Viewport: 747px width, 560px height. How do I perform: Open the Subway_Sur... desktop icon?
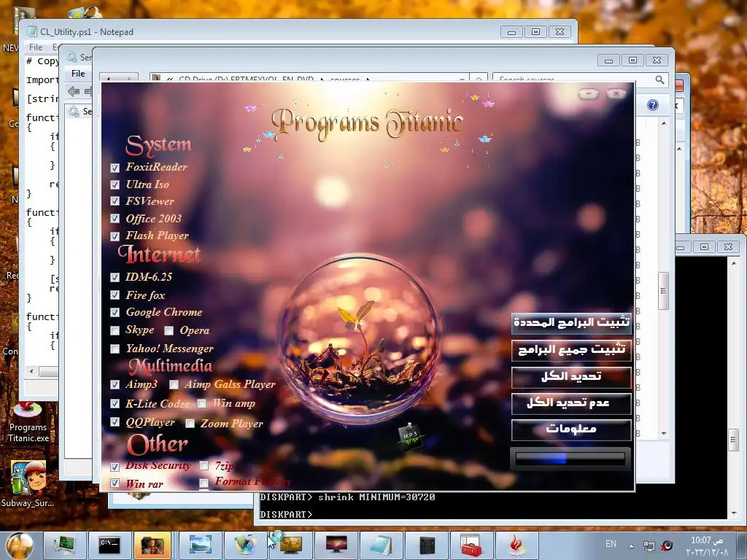28,484
